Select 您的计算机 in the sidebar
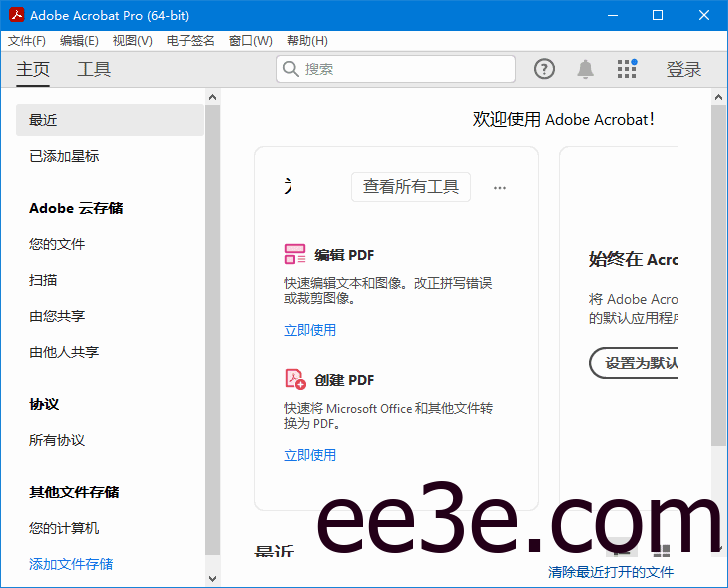The width and height of the screenshot is (728, 588). pyautogui.click(x=64, y=528)
